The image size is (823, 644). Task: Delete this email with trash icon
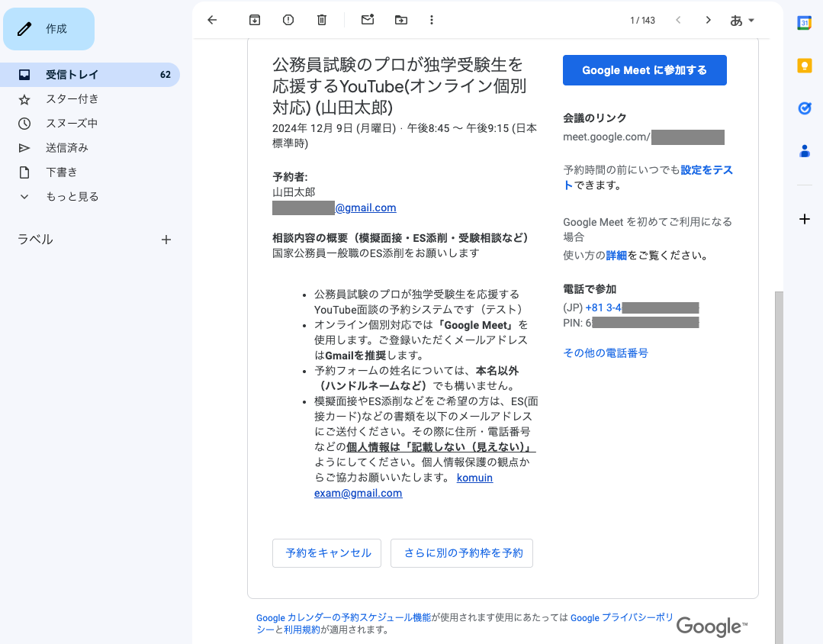pos(322,20)
